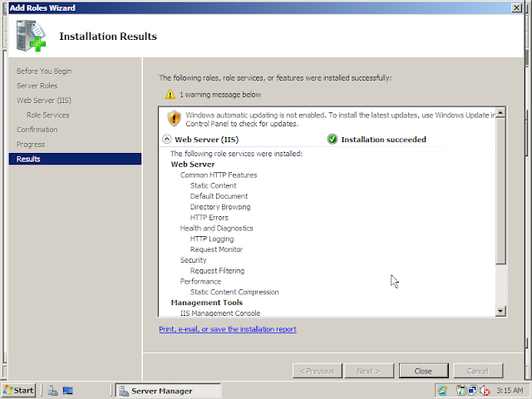This screenshot has width=532, height=399.
Task: Click the disabled Cancel button
Action: point(478,371)
